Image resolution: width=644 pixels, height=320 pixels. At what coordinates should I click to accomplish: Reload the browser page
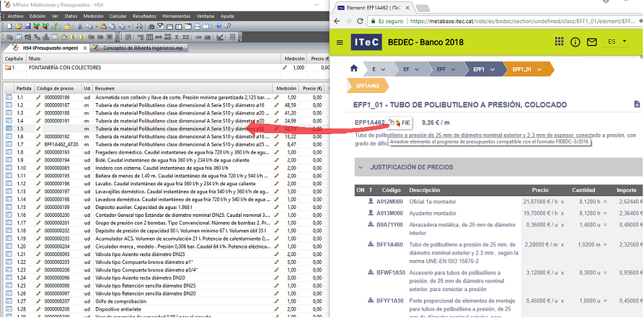point(360,21)
